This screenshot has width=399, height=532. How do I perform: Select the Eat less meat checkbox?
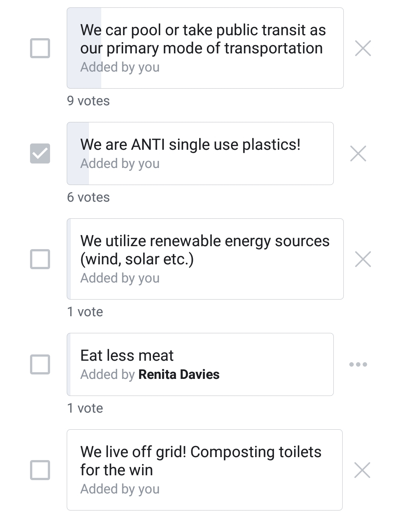[x=40, y=364]
